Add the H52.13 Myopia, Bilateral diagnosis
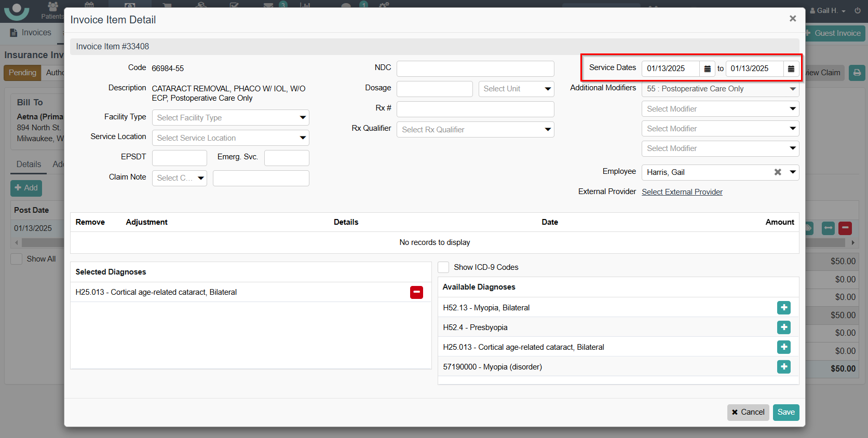The width and height of the screenshot is (868, 438). coord(783,308)
